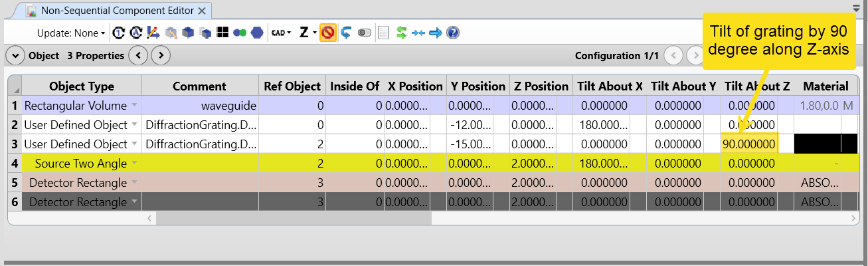Click the Object Type column header
This screenshot has height=266, width=868.
click(82, 86)
